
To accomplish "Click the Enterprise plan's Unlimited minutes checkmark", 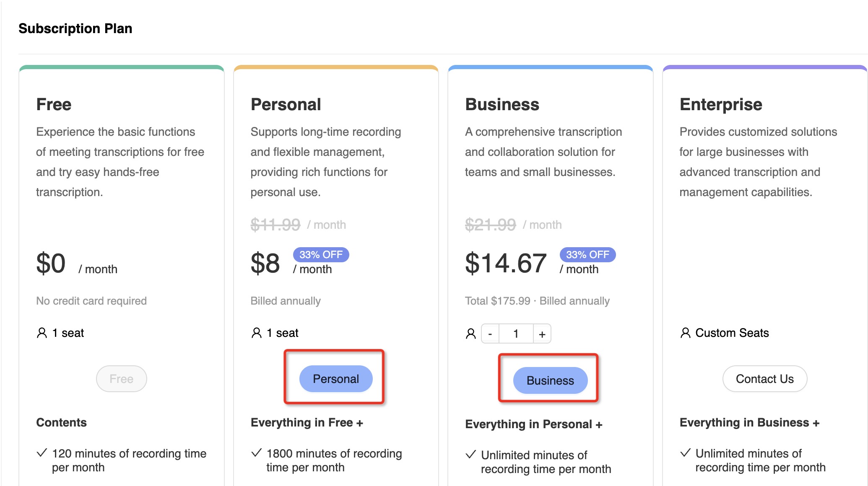I will (x=686, y=453).
